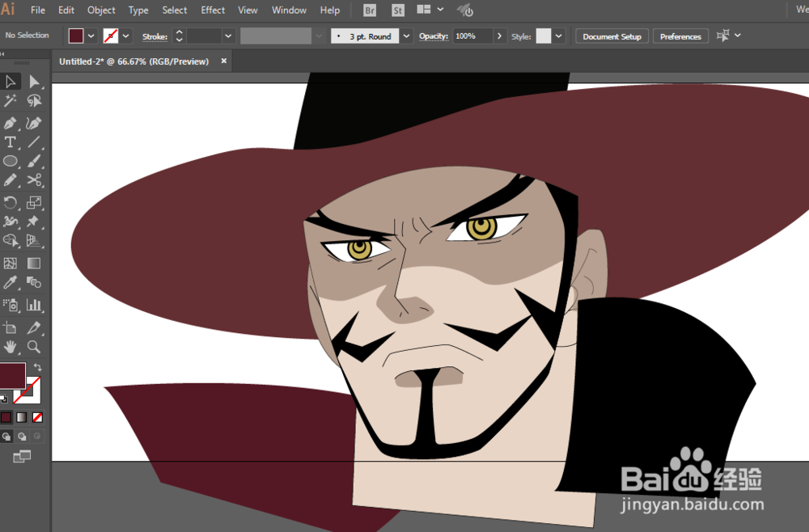
Task: Select the Puppet Warp pin tool
Action: (x=34, y=222)
